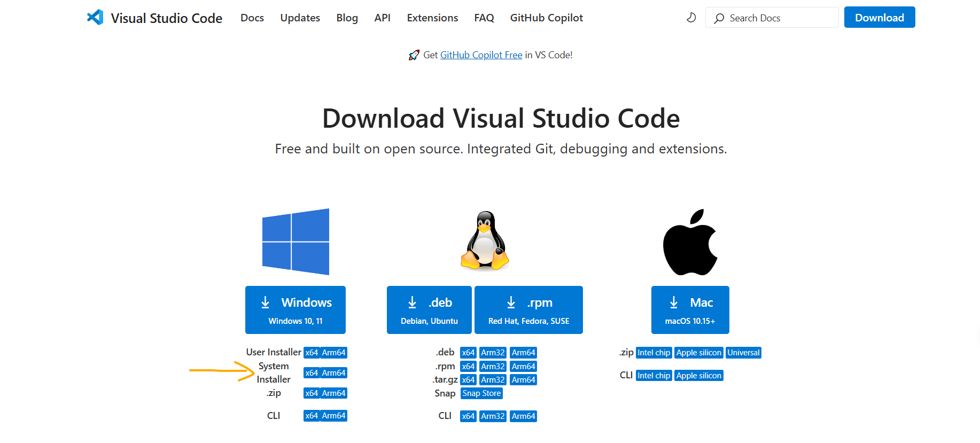Open the Updates page
This screenshot has width=980, height=443.
pyautogui.click(x=300, y=18)
